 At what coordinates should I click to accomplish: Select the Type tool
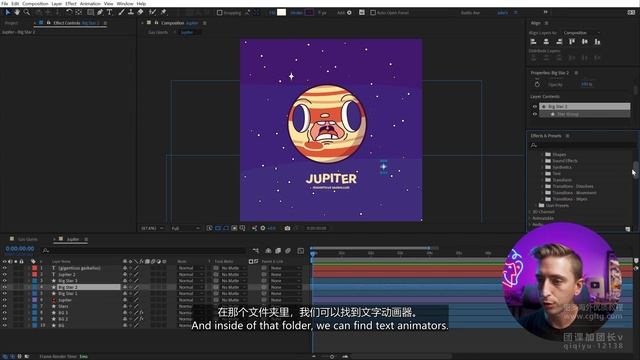(109, 13)
